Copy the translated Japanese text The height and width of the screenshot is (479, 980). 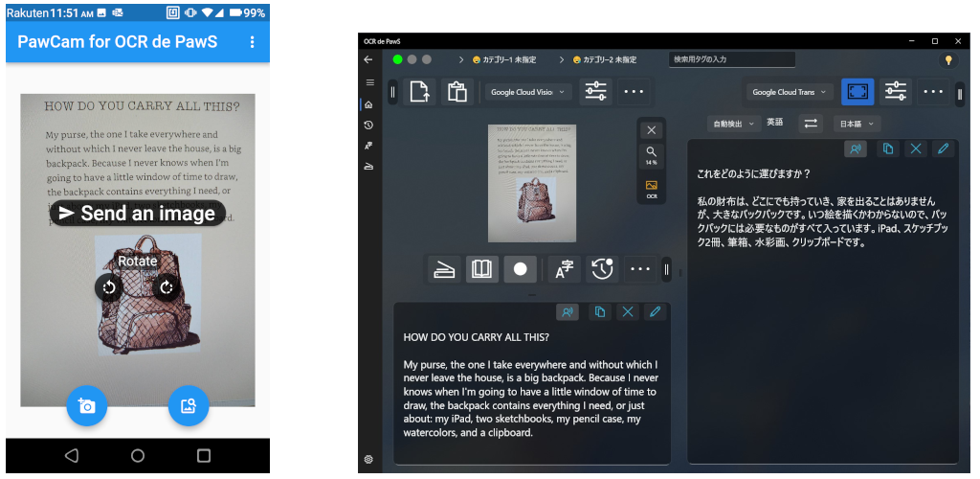tap(887, 148)
